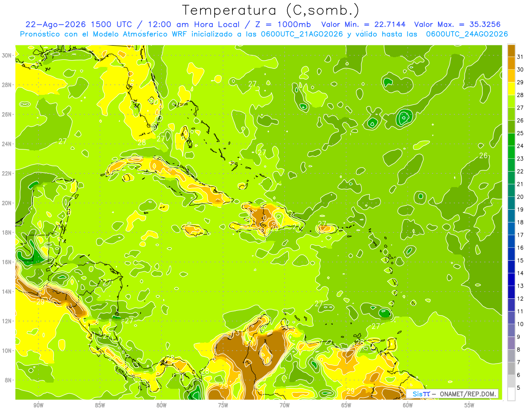Image resolution: width=532 pixels, height=411 pixels.
Task: Click the "10N" latitude axis label
Action: (x=6, y=350)
